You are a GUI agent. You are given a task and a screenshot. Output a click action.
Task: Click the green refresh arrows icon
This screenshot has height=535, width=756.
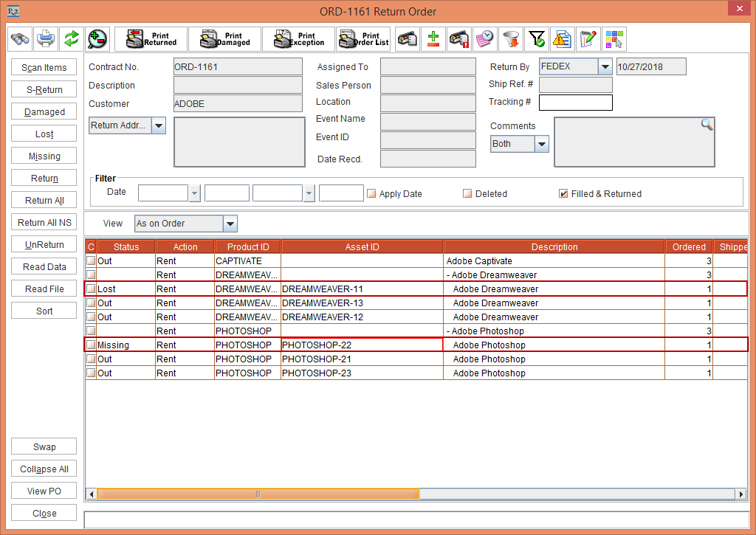71,38
